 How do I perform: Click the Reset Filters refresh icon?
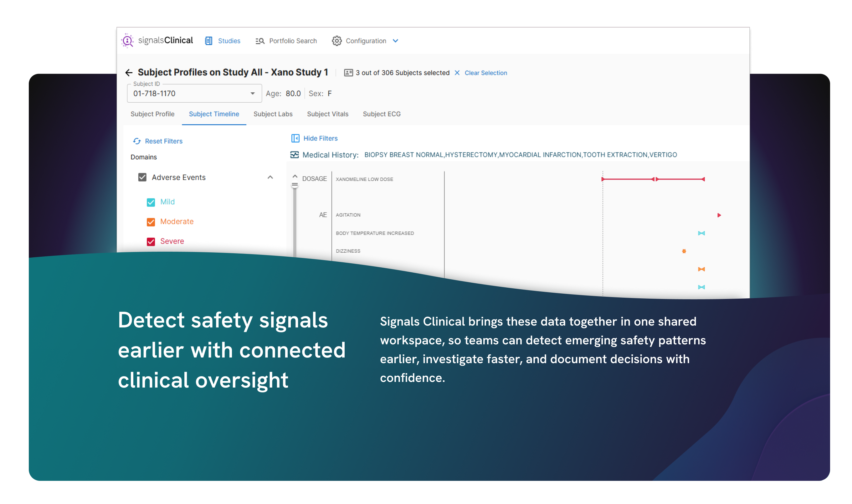(137, 141)
